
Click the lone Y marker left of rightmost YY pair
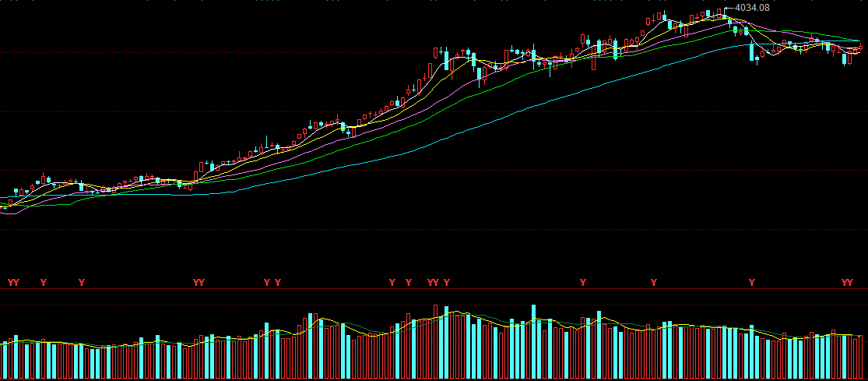751,282
